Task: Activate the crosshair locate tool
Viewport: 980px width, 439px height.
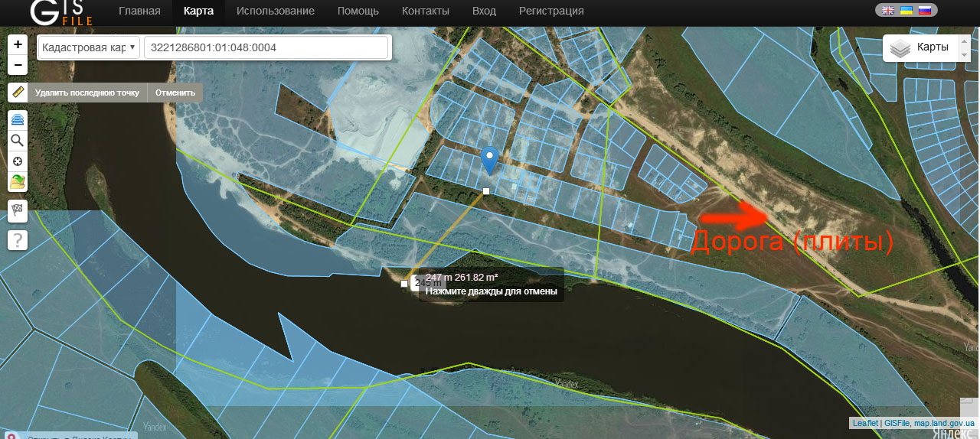Action: (18, 161)
